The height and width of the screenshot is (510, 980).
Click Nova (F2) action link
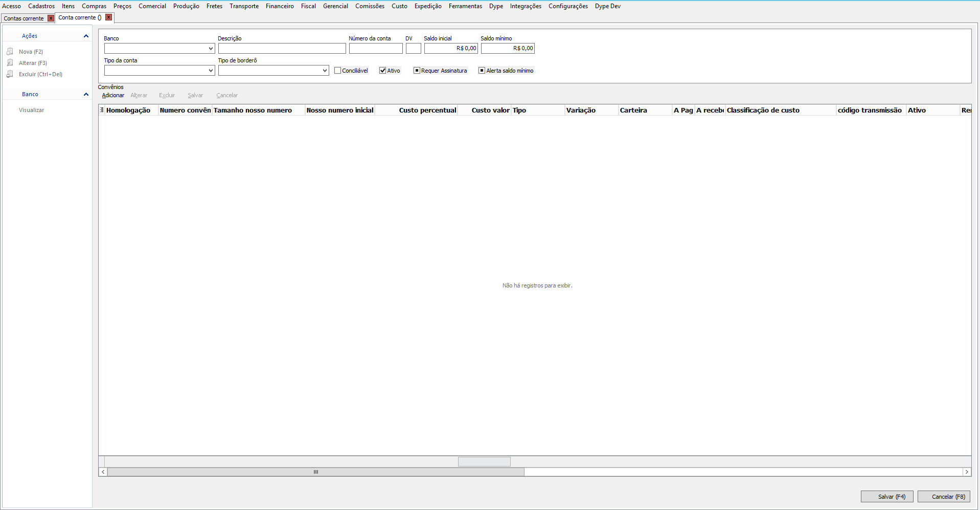coord(31,52)
